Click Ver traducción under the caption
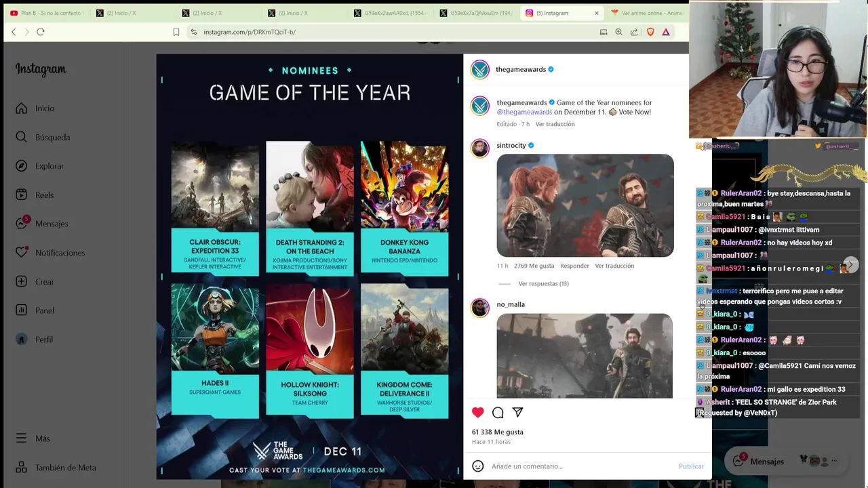This screenshot has width=868, height=488. pyautogui.click(x=555, y=124)
